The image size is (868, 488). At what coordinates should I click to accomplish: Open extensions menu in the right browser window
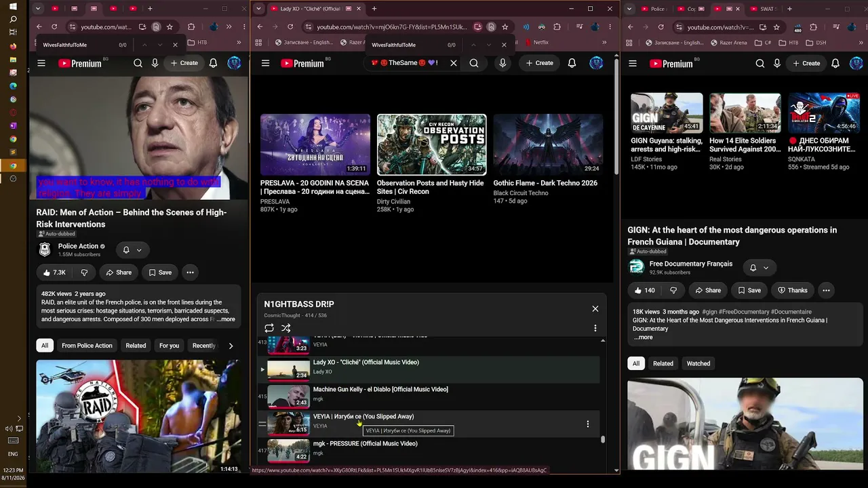[813, 27]
